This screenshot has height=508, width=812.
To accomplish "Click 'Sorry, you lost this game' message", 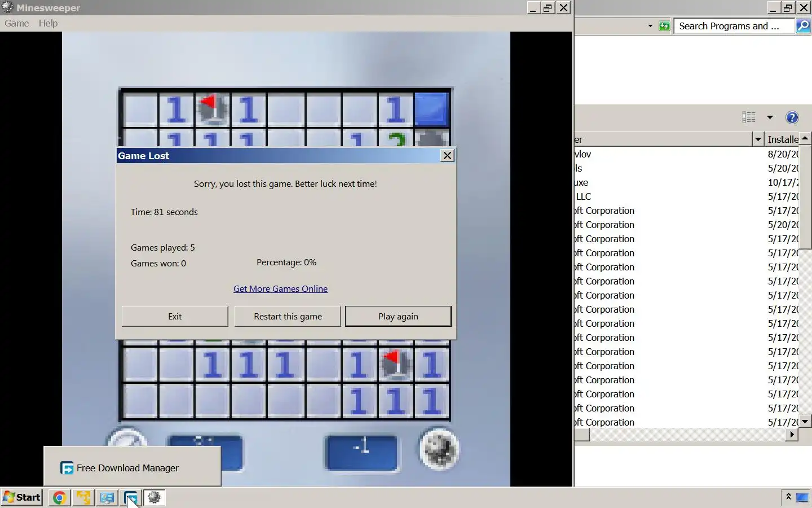I will 285,183.
